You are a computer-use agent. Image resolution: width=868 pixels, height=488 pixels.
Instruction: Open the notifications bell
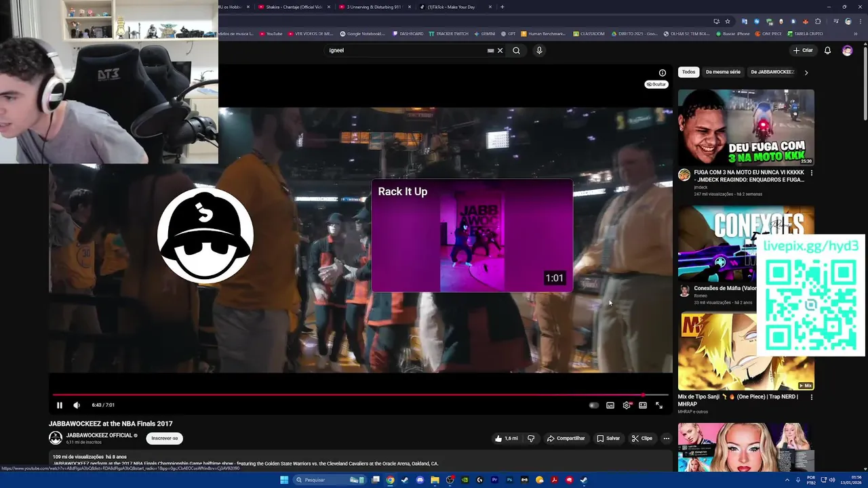pos(827,50)
